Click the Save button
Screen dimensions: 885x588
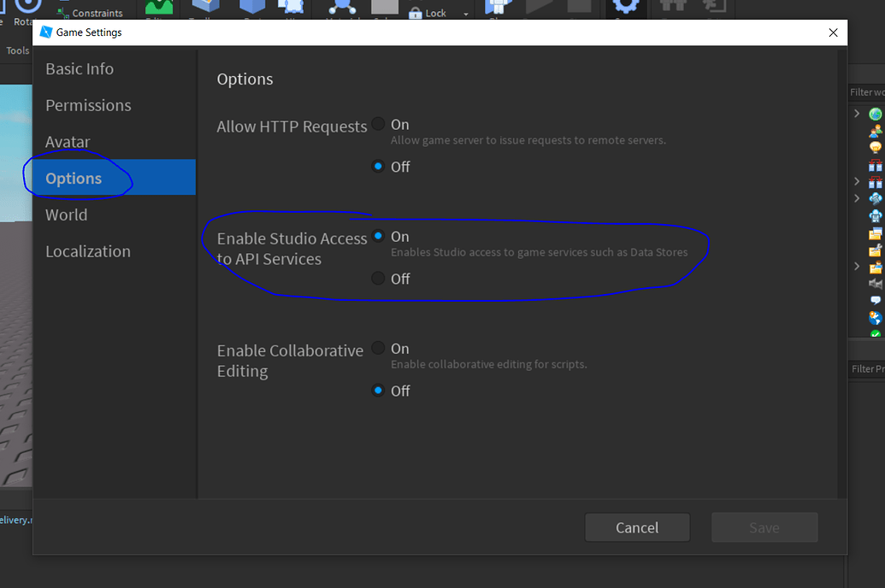tap(764, 527)
